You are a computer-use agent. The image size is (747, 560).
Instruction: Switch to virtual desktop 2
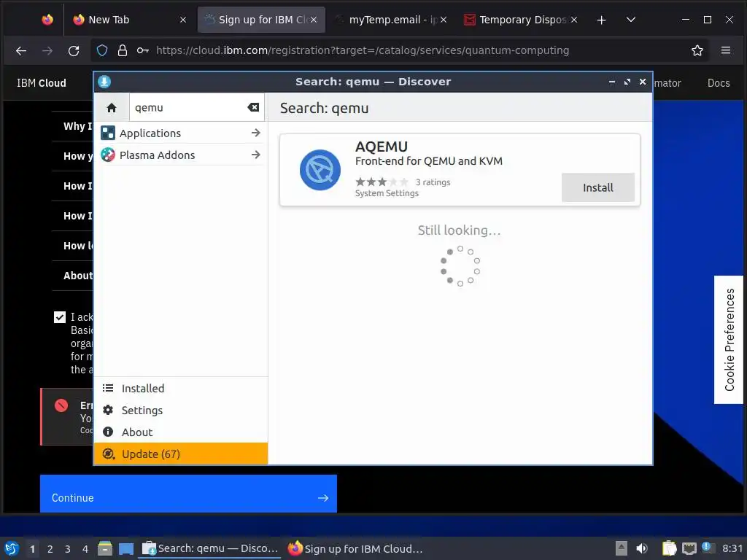tap(50, 549)
